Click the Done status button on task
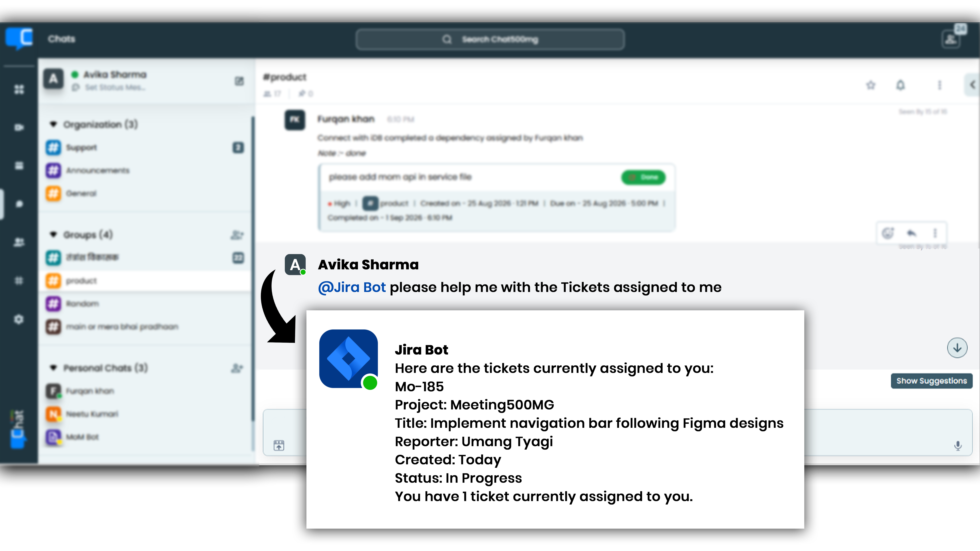Screen dimensions: 980x551 643,177
